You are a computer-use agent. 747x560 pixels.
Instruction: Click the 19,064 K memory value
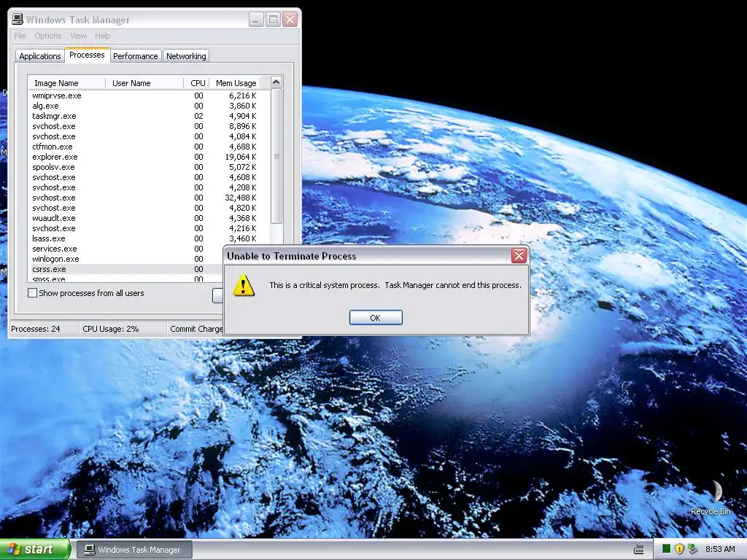coord(241,157)
